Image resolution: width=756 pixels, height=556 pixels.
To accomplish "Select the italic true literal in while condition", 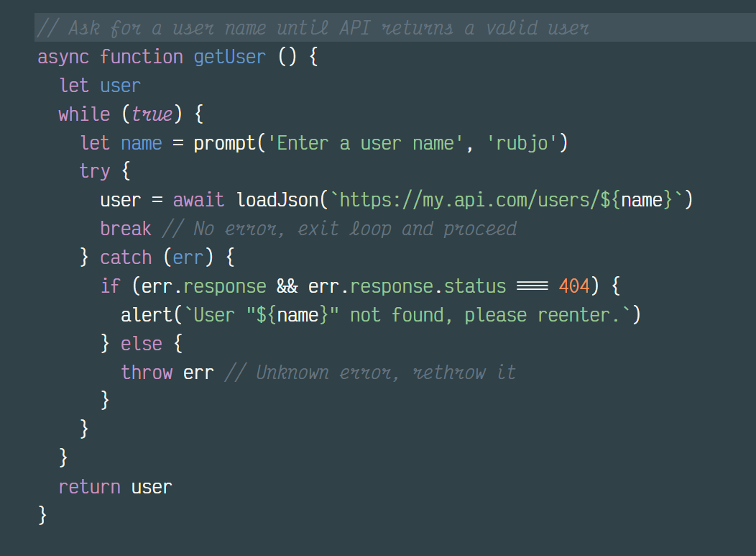I will click(x=152, y=114).
